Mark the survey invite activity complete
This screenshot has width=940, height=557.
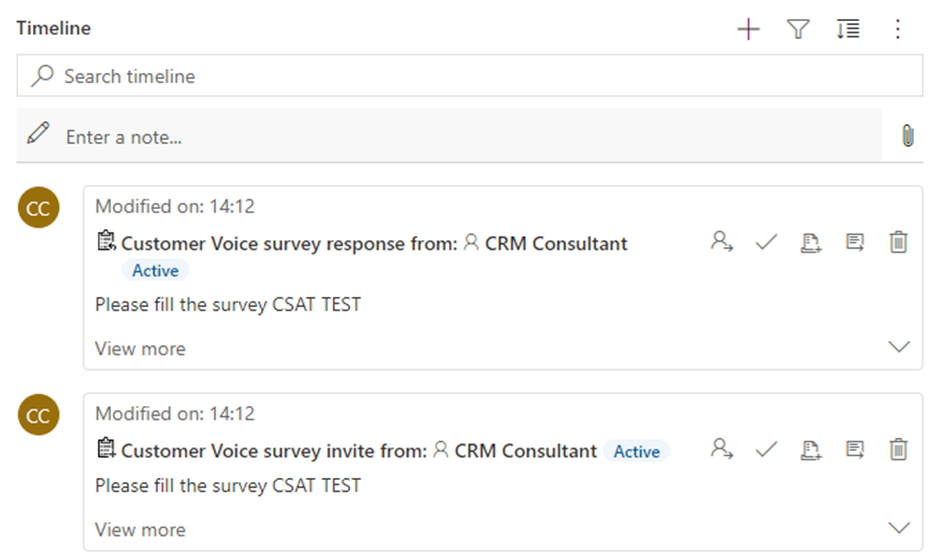tap(766, 449)
